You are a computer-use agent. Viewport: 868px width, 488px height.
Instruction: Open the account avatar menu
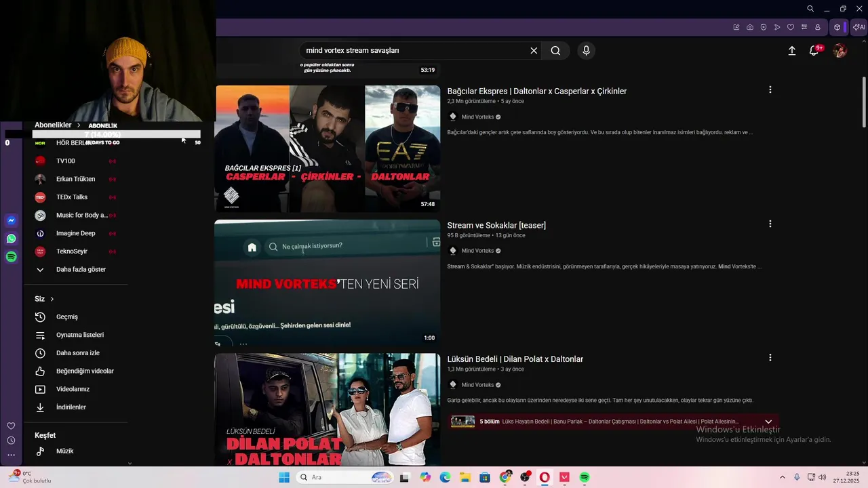click(840, 51)
